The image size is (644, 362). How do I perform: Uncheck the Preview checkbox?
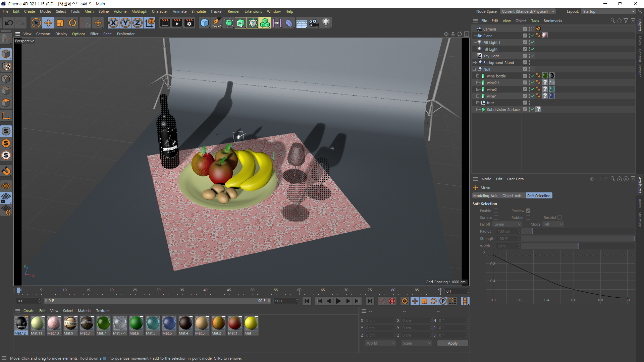click(x=528, y=211)
